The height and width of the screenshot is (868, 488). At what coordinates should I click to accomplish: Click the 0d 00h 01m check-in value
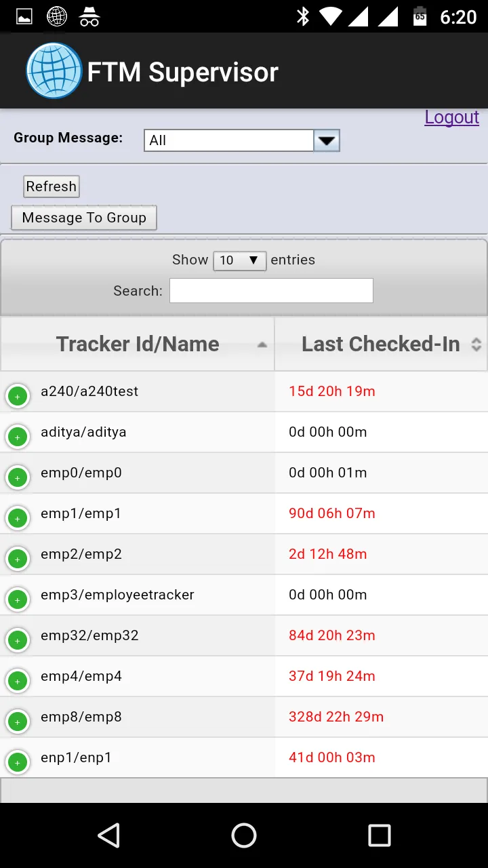[x=328, y=473]
